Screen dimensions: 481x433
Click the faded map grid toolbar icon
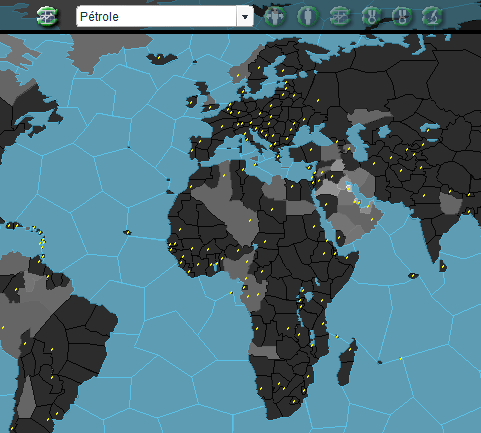point(340,16)
